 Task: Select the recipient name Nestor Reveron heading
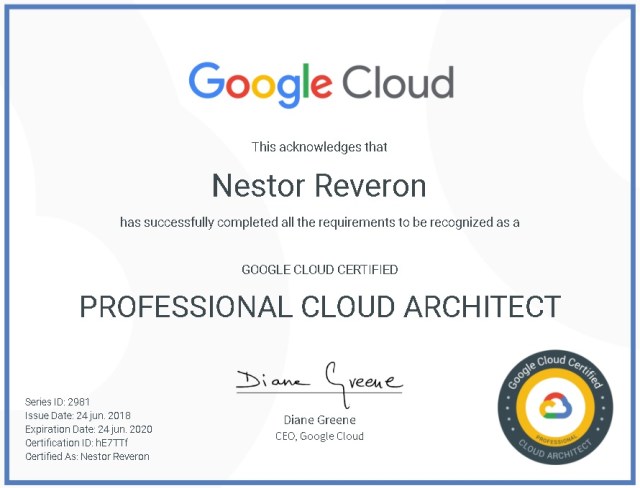320,186
